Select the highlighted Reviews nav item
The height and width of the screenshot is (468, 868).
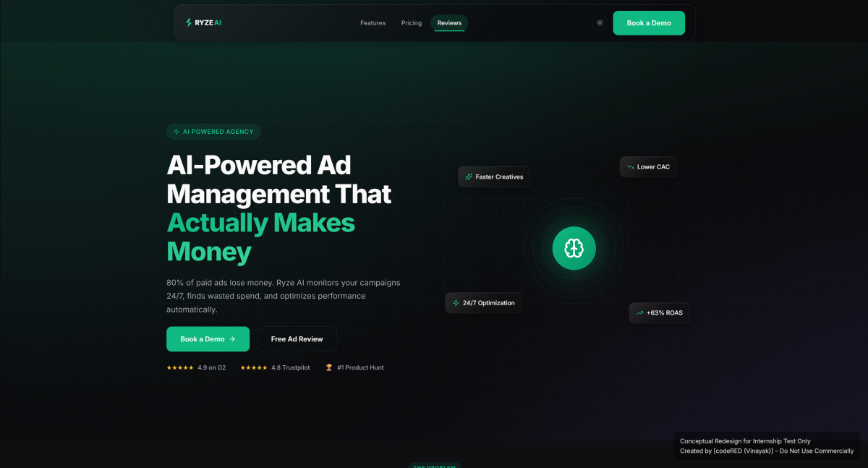(449, 23)
